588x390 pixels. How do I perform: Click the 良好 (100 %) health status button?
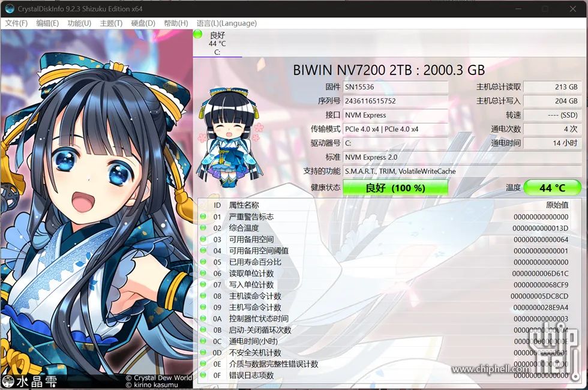[395, 187]
